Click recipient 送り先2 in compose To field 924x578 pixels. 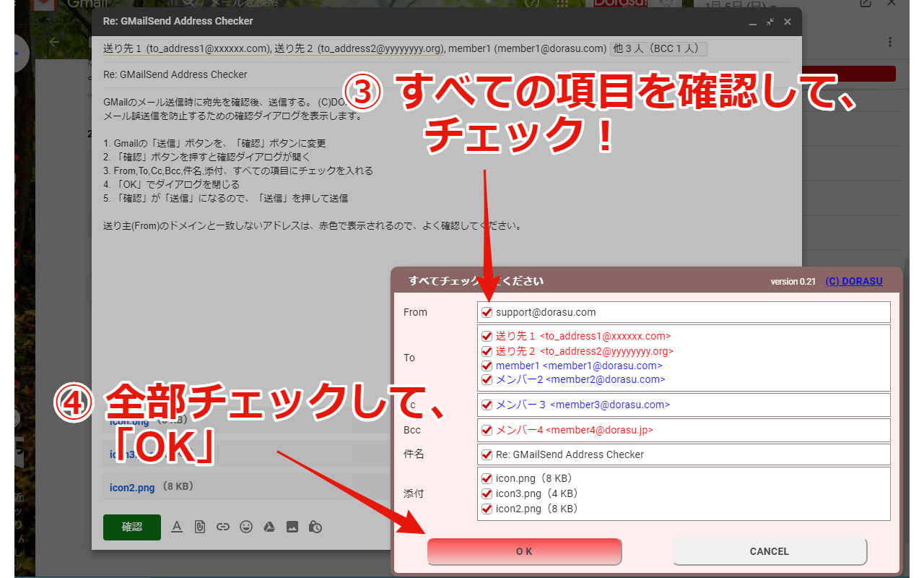point(359,48)
